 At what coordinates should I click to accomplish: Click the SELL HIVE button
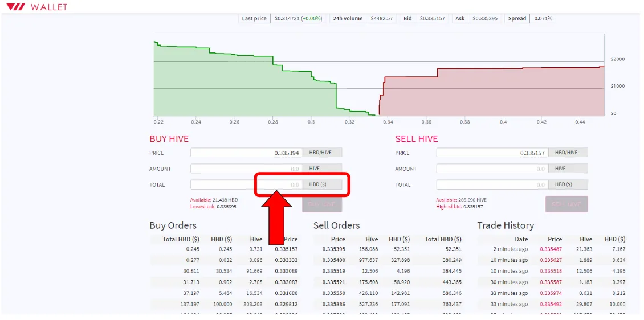[566, 204]
